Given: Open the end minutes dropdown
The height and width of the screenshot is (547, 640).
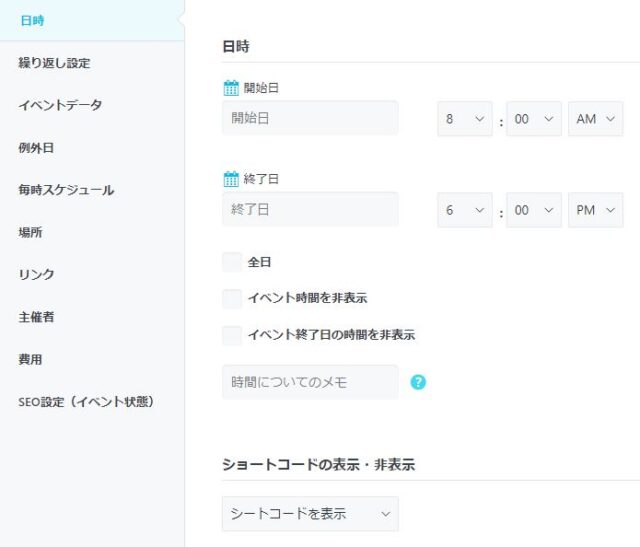Looking at the screenshot, I should coord(533,210).
